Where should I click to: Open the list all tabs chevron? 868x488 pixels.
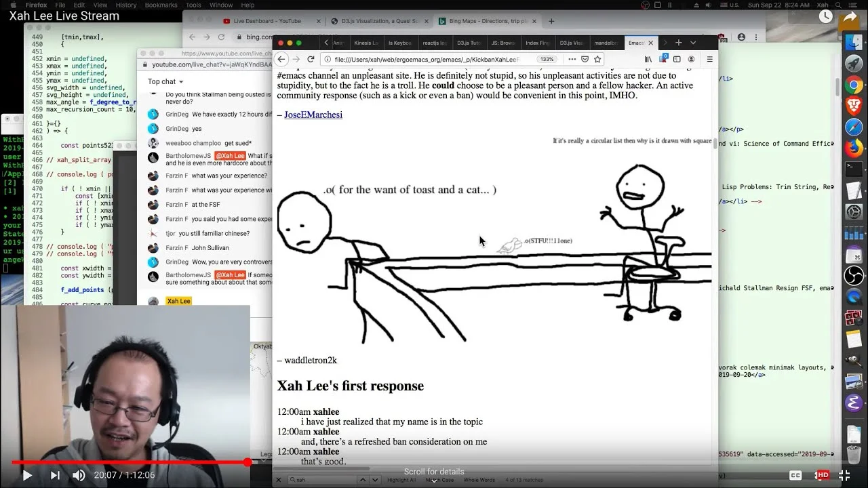[692, 42]
